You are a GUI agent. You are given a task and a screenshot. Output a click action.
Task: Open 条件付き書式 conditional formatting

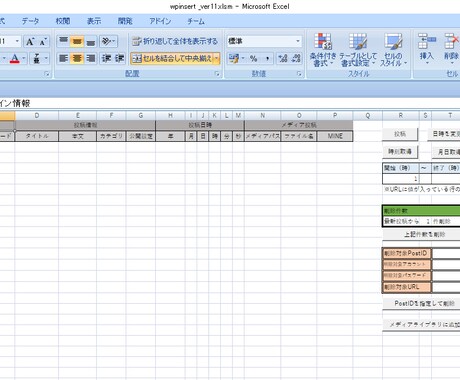tap(323, 50)
